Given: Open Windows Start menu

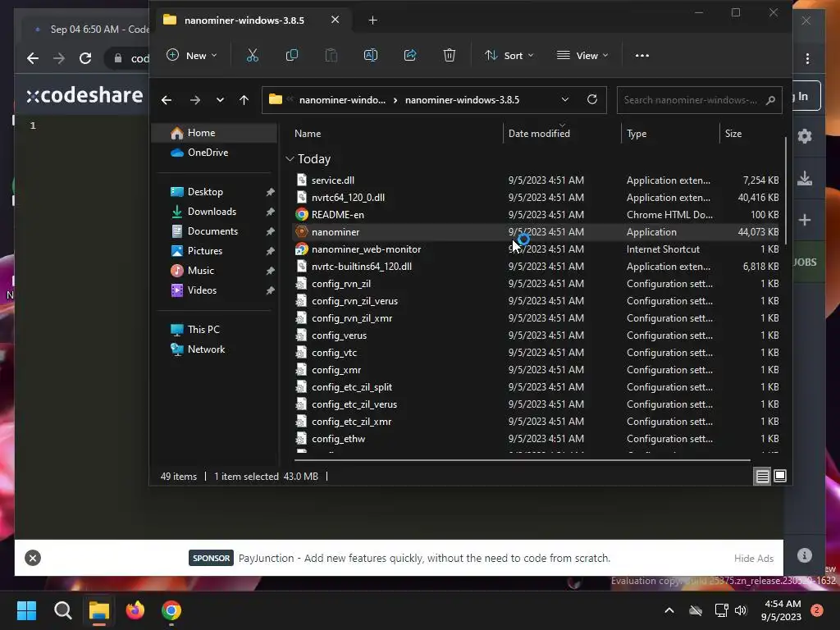Looking at the screenshot, I should [x=26, y=610].
